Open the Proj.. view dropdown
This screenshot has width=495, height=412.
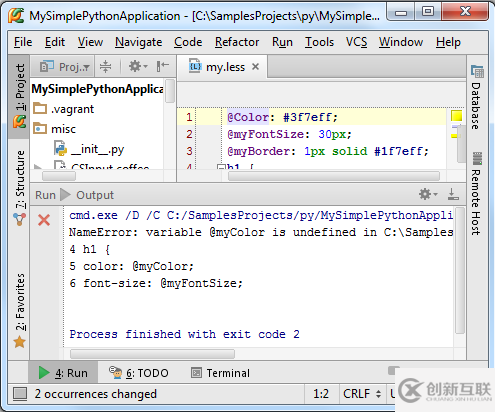tap(65, 67)
